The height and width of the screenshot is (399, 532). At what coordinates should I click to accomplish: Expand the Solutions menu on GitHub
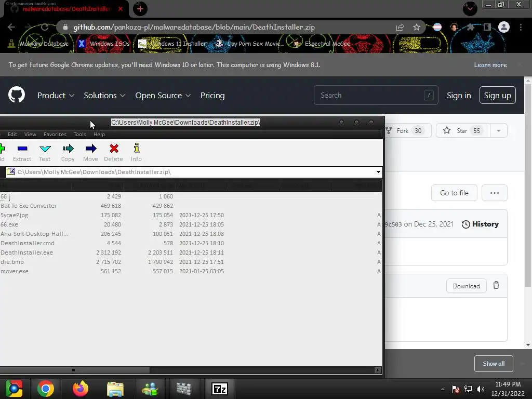104,96
